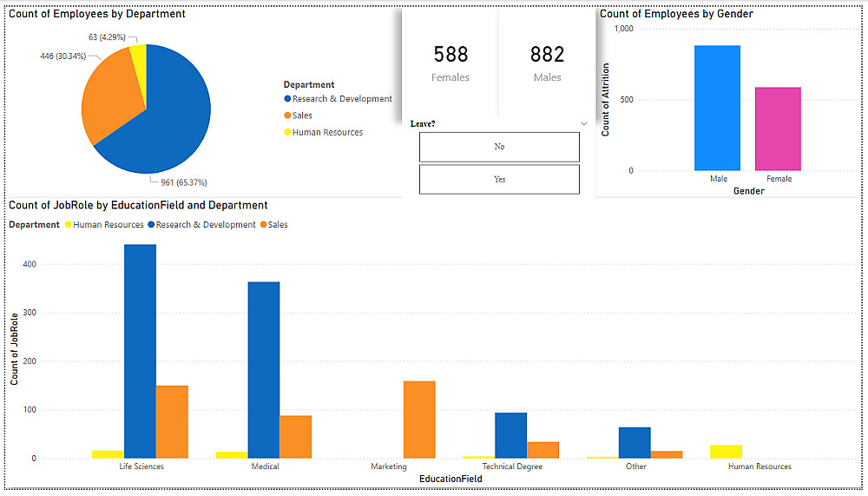Viewport: 868px width, 496px height.
Task: Select Human Resources in the pie legend
Action: point(323,132)
